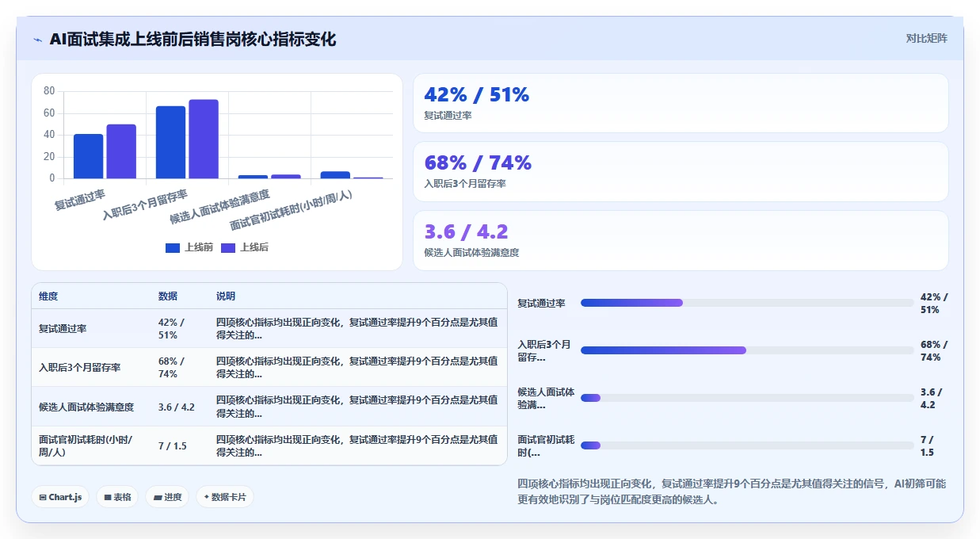Click the Chart.js chip
980x539 pixels.
click(61, 497)
